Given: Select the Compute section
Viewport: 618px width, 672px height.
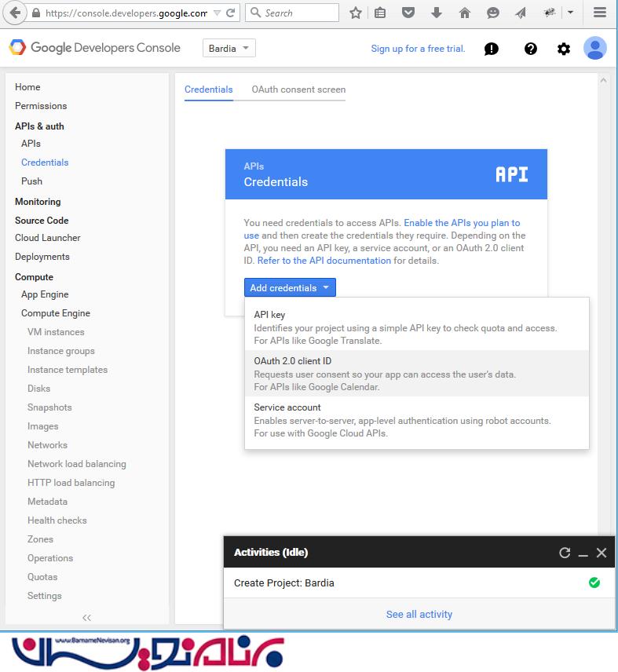Looking at the screenshot, I should tap(34, 277).
